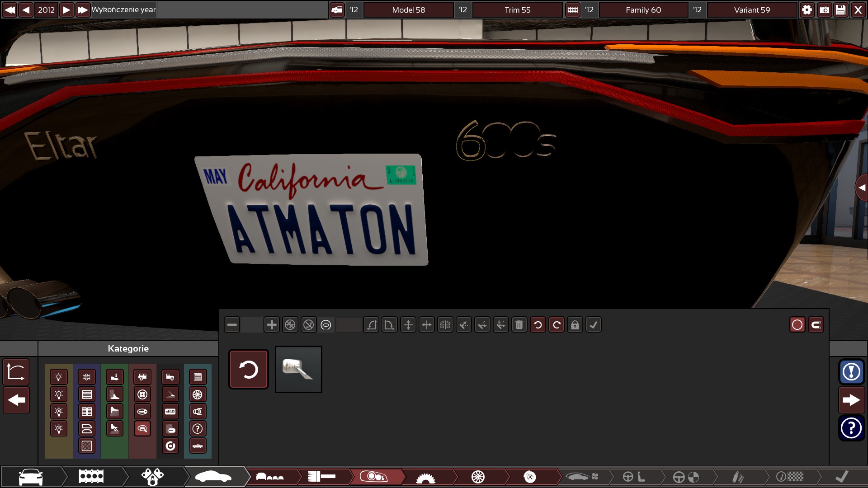
Task: Toggle the padlock lock button
Action: coord(575,324)
